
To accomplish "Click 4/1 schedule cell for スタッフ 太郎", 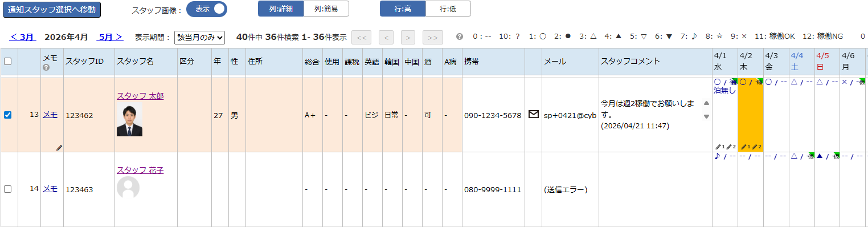I will point(725,115).
